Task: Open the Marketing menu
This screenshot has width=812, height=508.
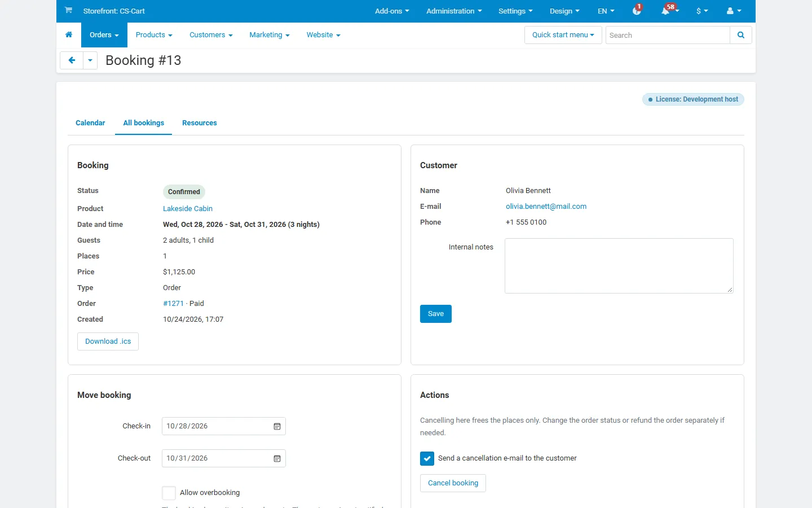Action: 270,35
